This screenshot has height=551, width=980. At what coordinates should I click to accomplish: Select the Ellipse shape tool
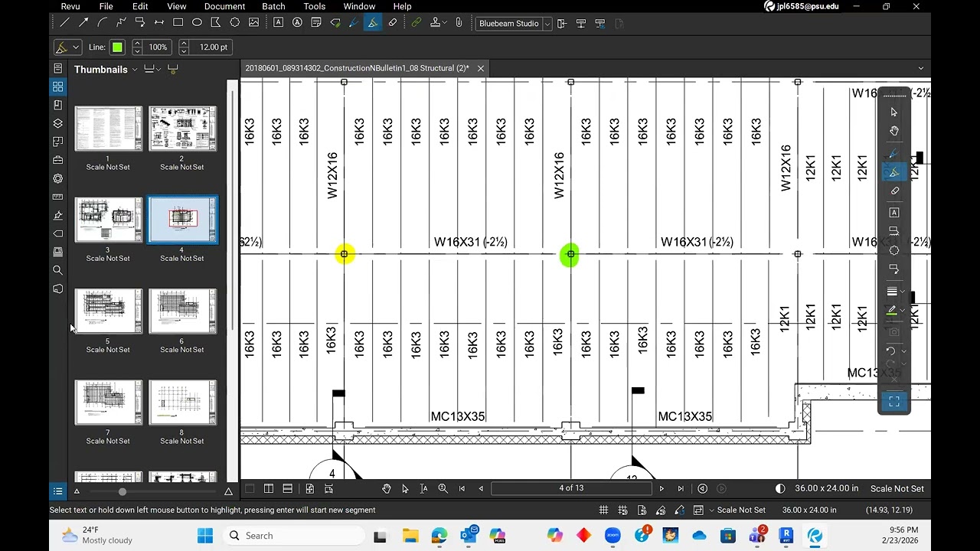click(197, 23)
